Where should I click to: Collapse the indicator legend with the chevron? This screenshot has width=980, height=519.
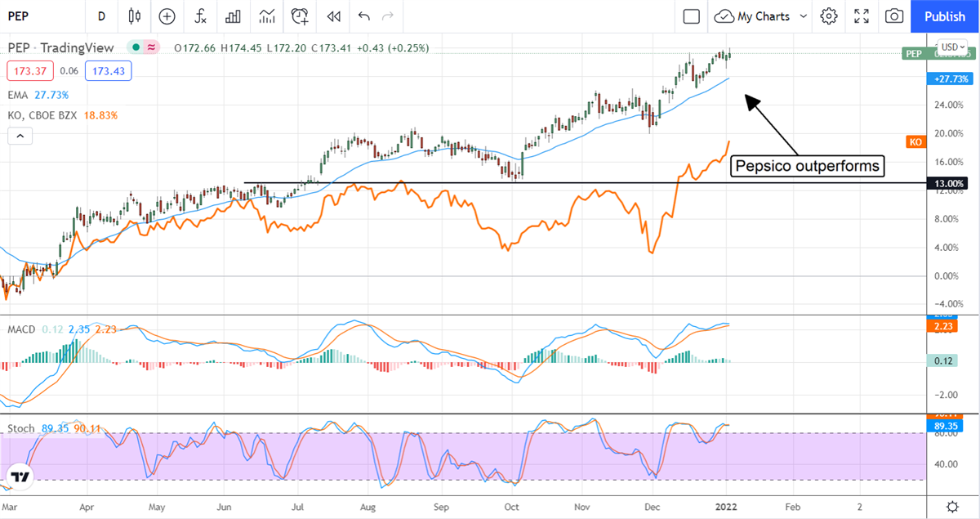tap(19, 136)
